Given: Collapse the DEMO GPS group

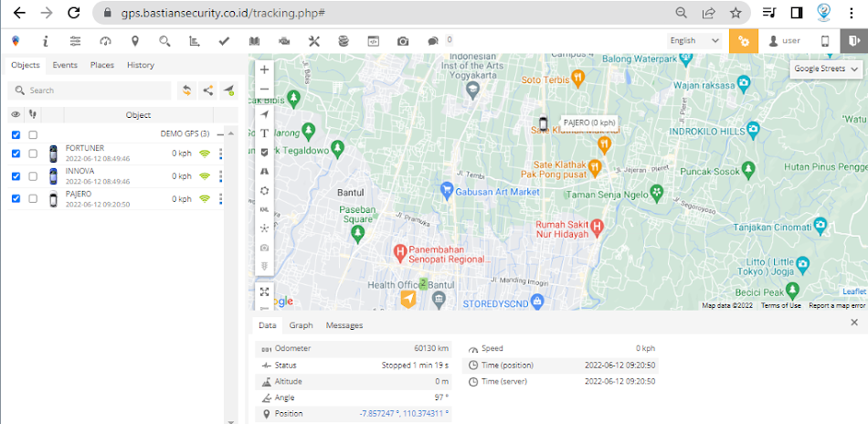Looking at the screenshot, I should 220,134.
